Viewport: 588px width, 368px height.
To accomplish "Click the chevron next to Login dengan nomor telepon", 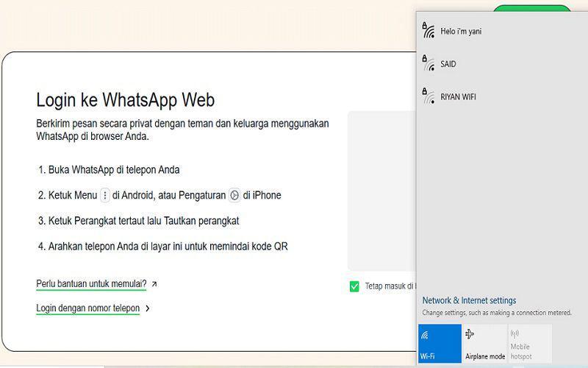I will (x=148, y=308).
